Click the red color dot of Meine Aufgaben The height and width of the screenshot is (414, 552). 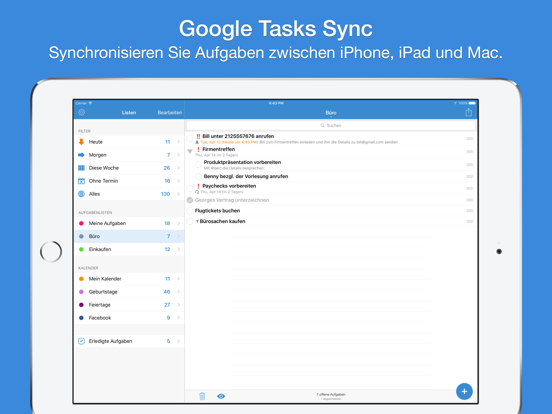tap(81, 223)
